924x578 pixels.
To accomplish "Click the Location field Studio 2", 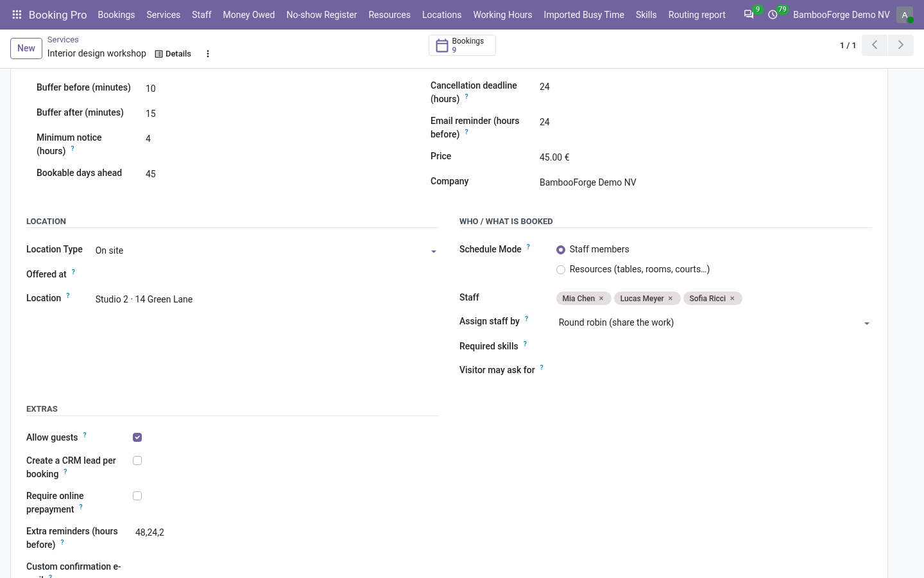I will click(x=266, y=299).
